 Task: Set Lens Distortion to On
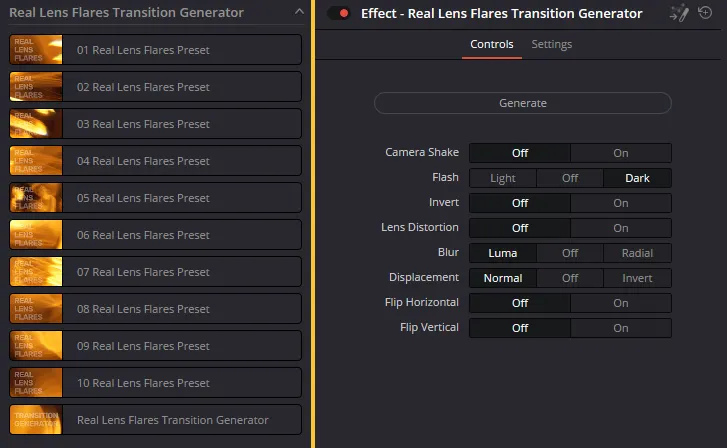click(x=621, y=228)
